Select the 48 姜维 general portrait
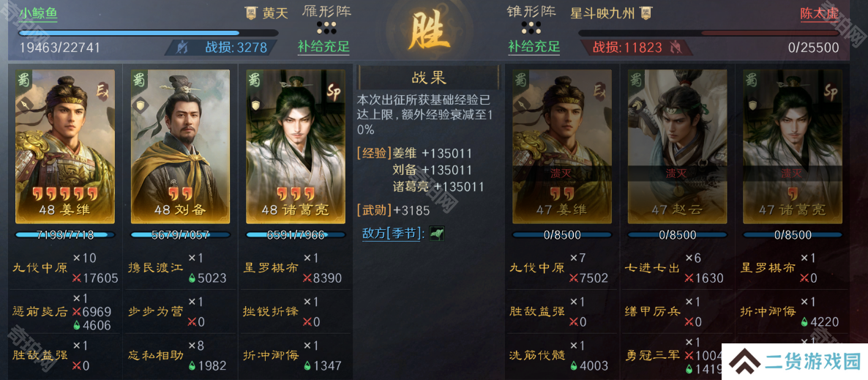This screenshot has height=380, width=868. pos(65,146)
